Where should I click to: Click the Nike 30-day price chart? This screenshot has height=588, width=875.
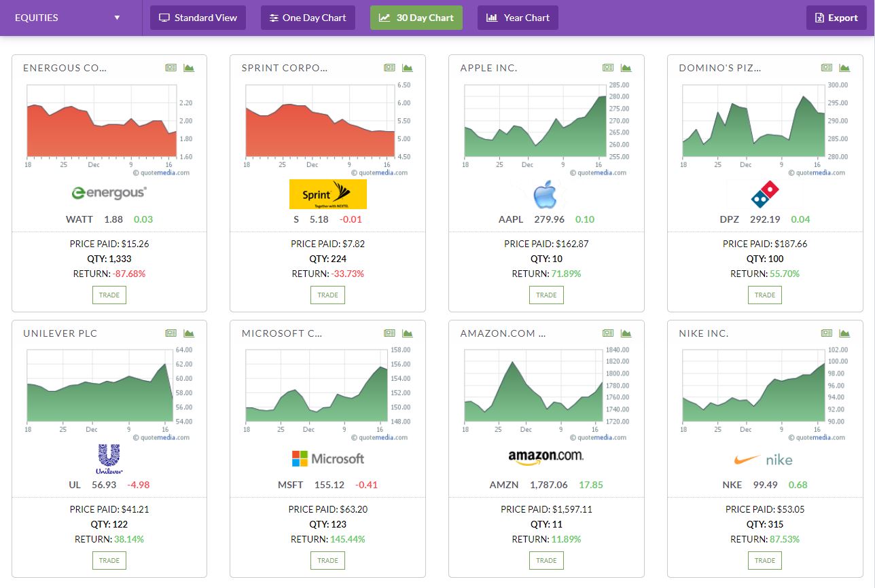click(766, 393)
